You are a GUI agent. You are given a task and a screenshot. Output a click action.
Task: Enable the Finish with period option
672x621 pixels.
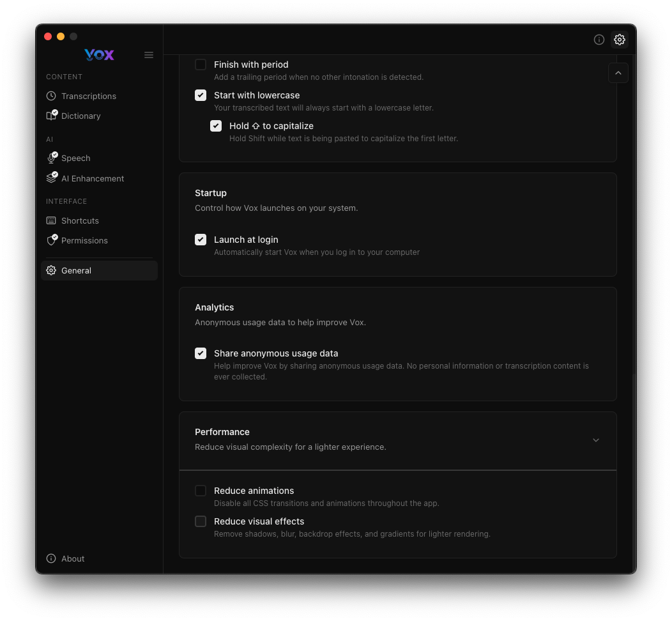[201, 65]
